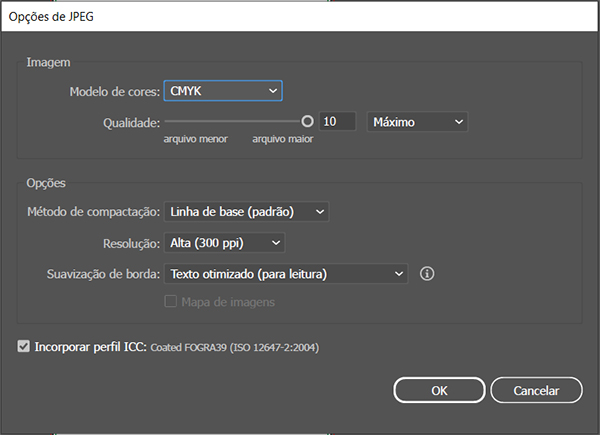Open the Modelo de cores CMYK dropdown
The height and width of the screenshot is (435, 600).
223,91
